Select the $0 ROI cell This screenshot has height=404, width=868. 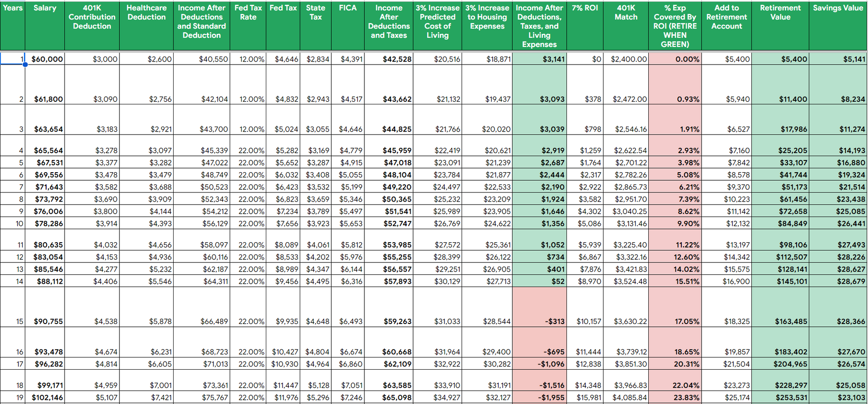pos(585,59)
